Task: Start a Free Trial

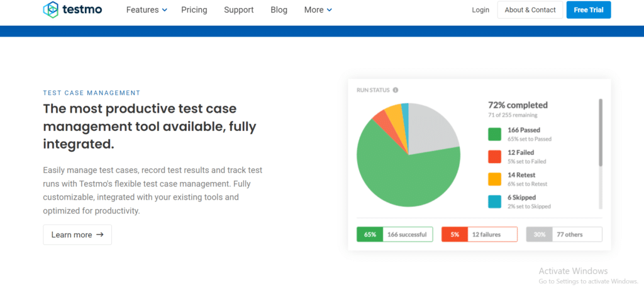Action: pos(589,10)
